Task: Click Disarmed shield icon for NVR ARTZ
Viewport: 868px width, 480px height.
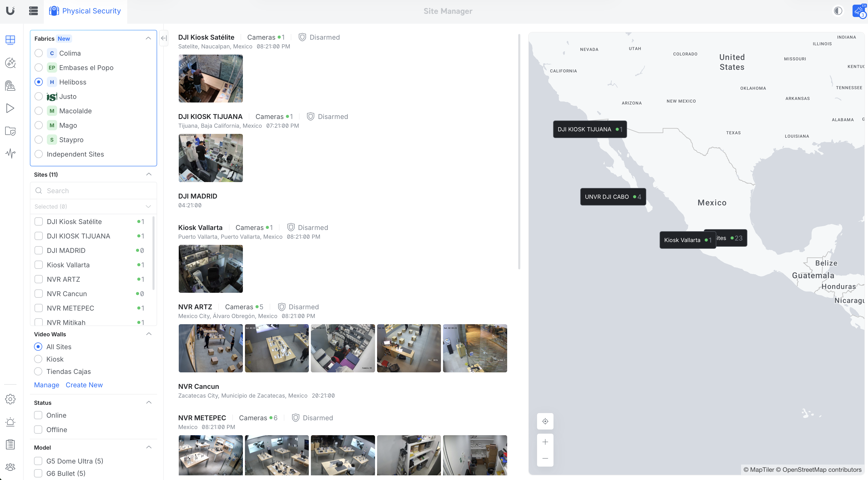Action: [x=282, y=307]
